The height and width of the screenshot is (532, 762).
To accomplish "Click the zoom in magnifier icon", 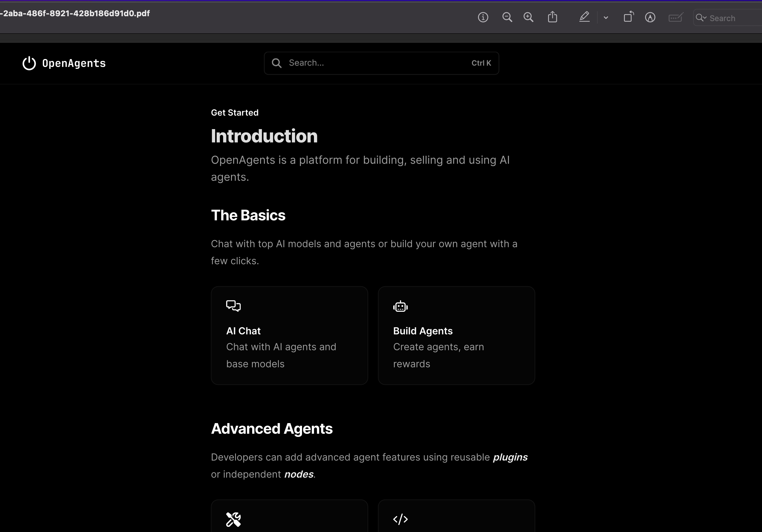I will [x=529, y=17].
